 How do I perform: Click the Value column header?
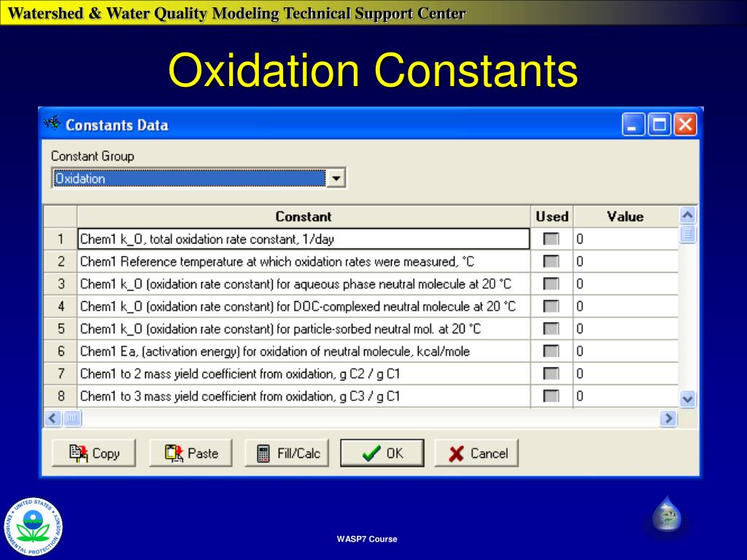coord(625,217)
